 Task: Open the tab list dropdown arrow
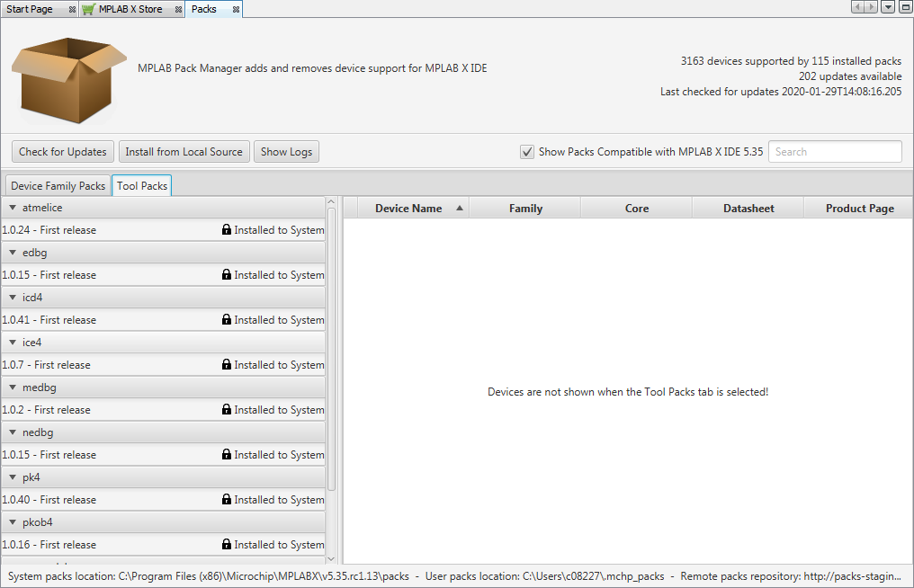[887, 6]
